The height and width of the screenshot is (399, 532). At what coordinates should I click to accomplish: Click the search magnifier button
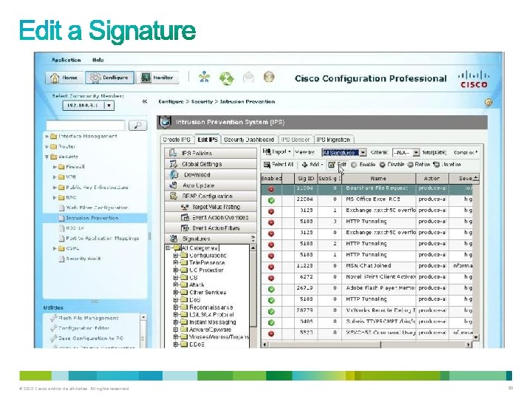(x=137, y=126)
